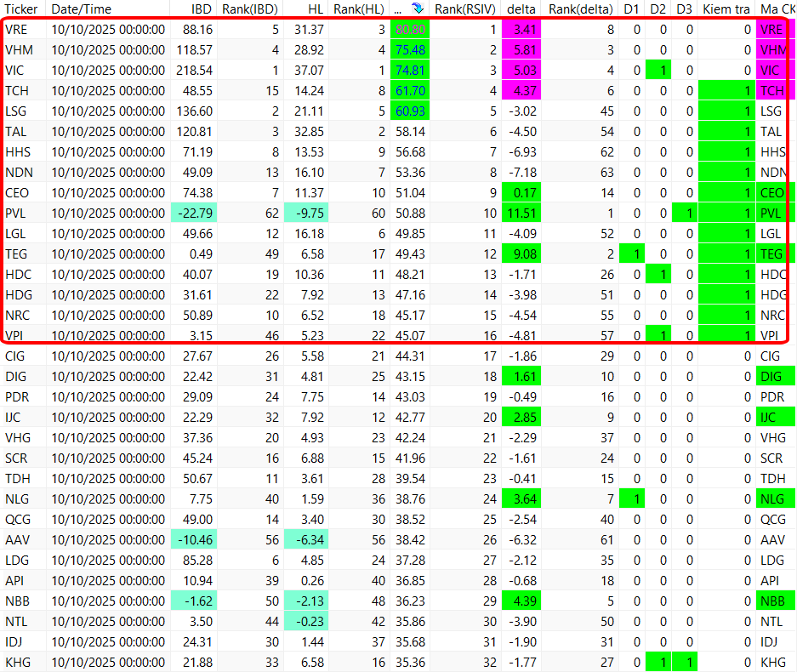Click the CIG row date 10/10/2025
Image resolution: width=797 pixels, height=672 pixels.
(108, 356)
